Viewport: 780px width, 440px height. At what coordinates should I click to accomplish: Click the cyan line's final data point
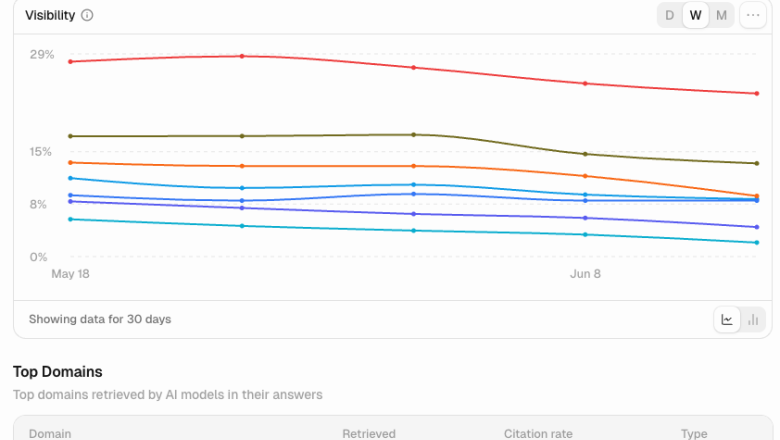click(x=757, y=243)
